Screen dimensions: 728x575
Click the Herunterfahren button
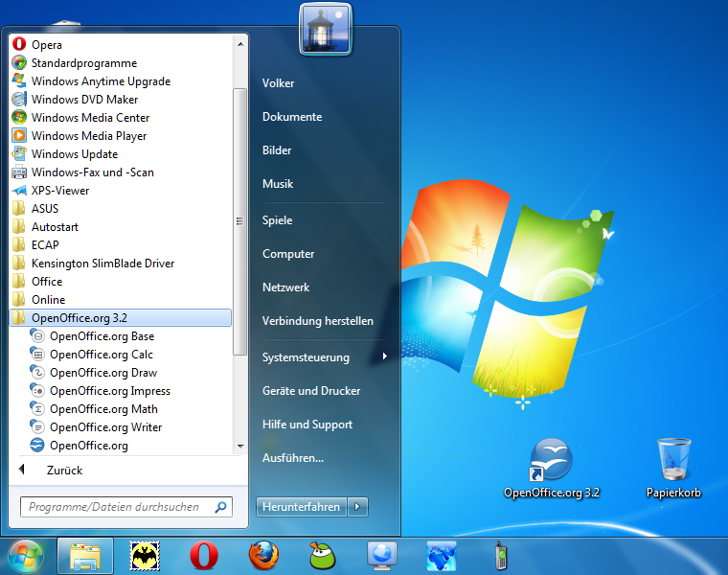coord(302,507)
